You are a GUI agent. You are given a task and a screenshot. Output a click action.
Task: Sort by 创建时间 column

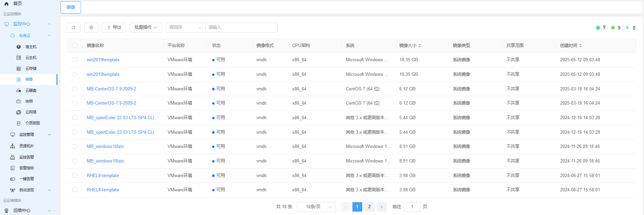coord(580,45)
